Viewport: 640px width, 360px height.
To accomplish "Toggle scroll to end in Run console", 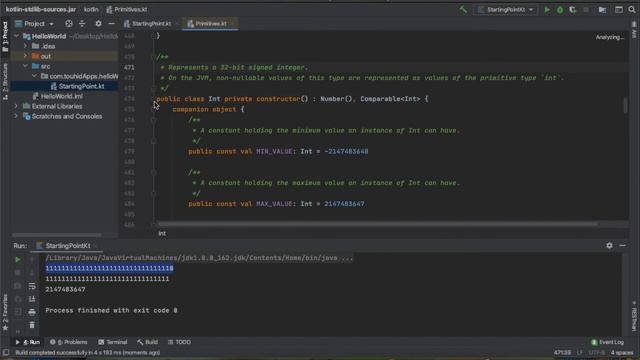I will [32, 299].
